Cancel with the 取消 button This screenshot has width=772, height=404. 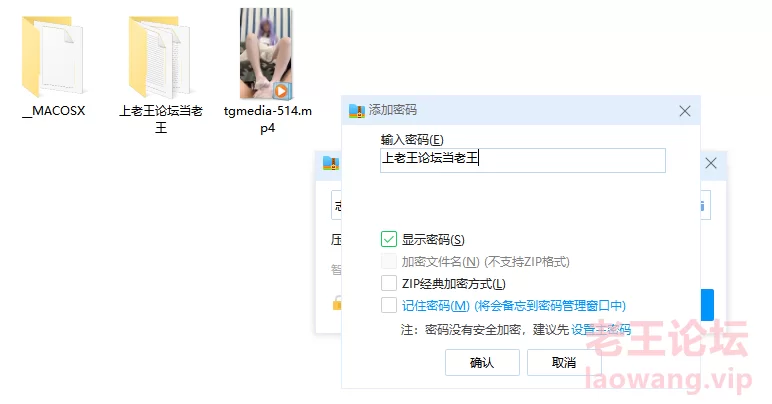[x=564, y=363]
